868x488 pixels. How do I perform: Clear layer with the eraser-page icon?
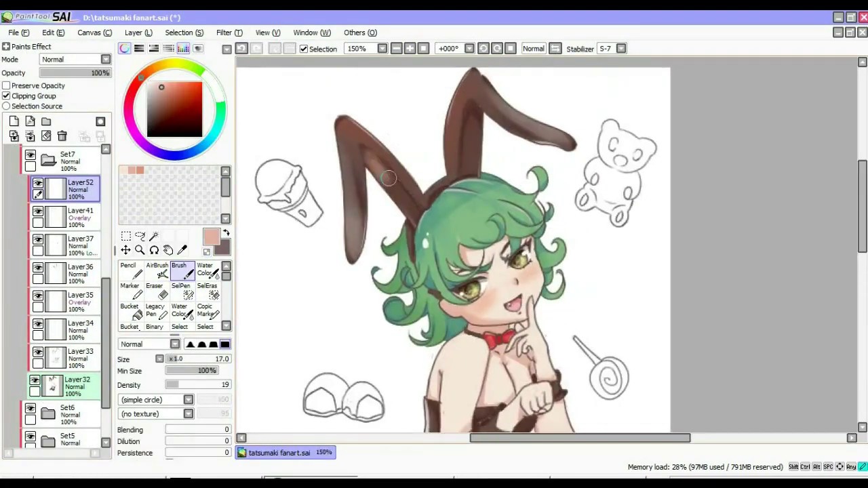(46, 136)
